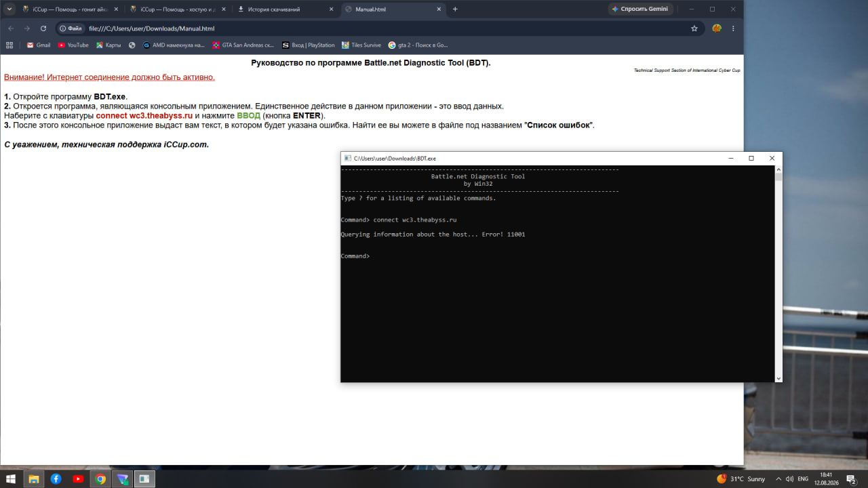Image resolution: width=868 pixels, height=488 pixels.
Task: Launch File Explorer from the taskbar
Action: tap(33, 479)
